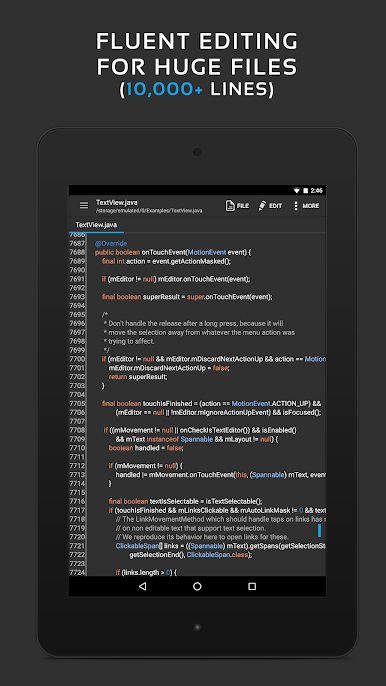Click the @Override annotation
This screenshot has width=386, height=686.
point(111,243)
